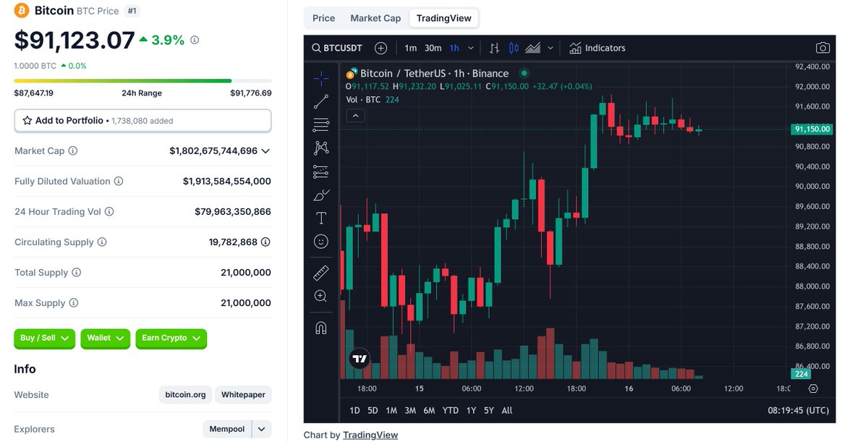Click the Total Supply info icon
The height and width of the screenshot is (442, 868).
click(x=76, y=273)
